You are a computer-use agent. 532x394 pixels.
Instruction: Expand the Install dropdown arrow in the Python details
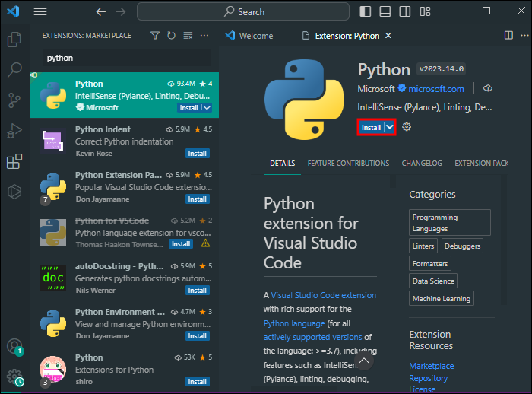(x=390, y=127)
